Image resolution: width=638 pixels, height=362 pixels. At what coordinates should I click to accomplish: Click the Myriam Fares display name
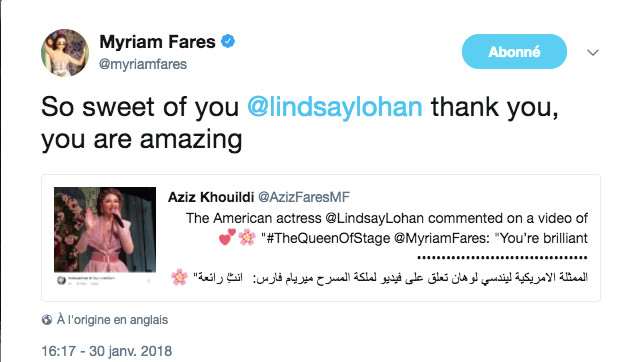(157, 41)
